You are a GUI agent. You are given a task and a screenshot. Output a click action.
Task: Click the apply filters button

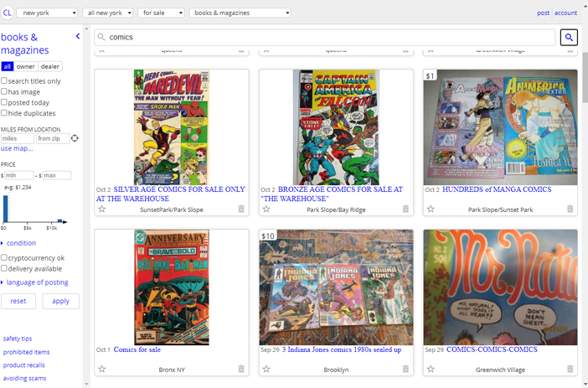(x=60, y=302)
